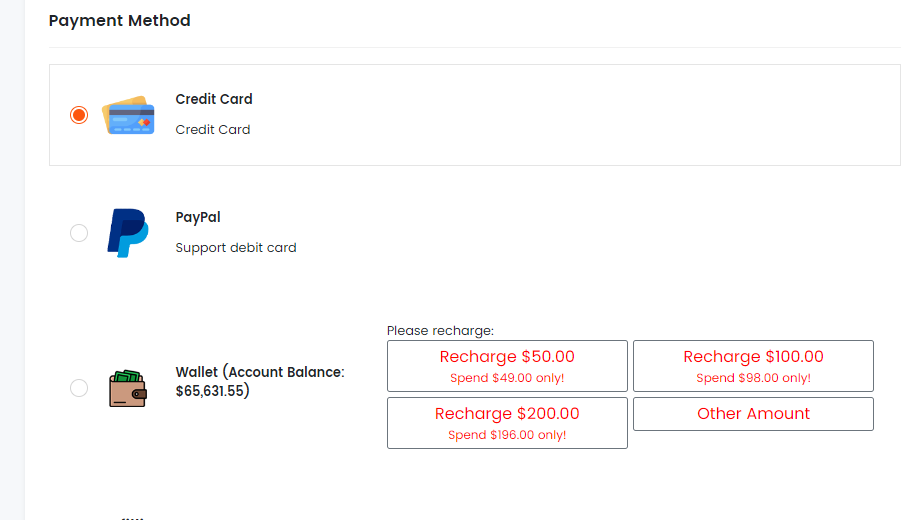This screenshot has height=520, width=916.
Task: Click the $65,631.55 balance amount
Action: coord(212,391)
